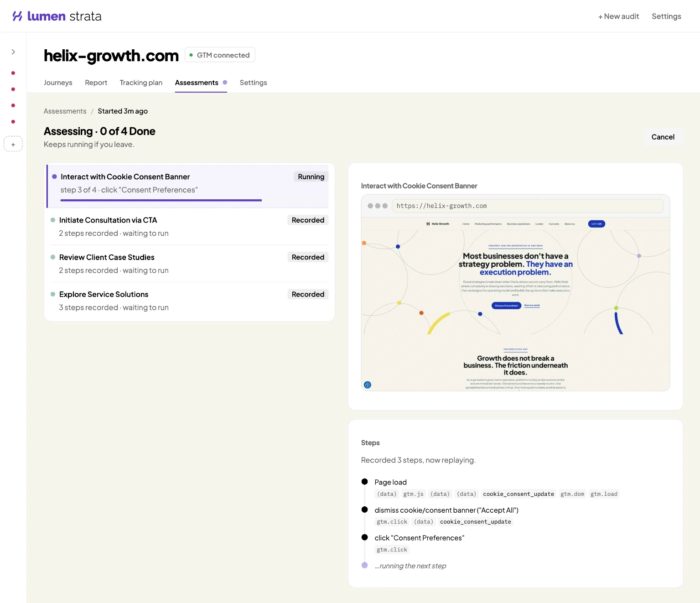
Task: Click the preview URL bar showing https://helix-growth.com
Action: tap(528, 206)
